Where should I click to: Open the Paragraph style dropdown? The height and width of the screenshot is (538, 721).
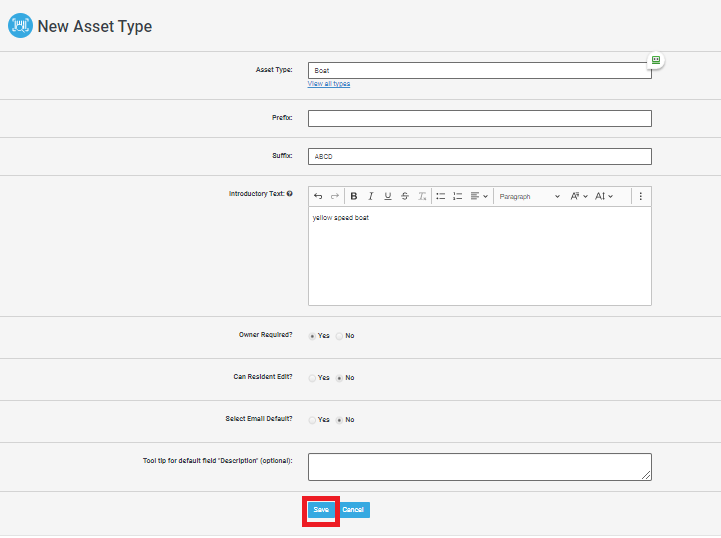(530, 197)
